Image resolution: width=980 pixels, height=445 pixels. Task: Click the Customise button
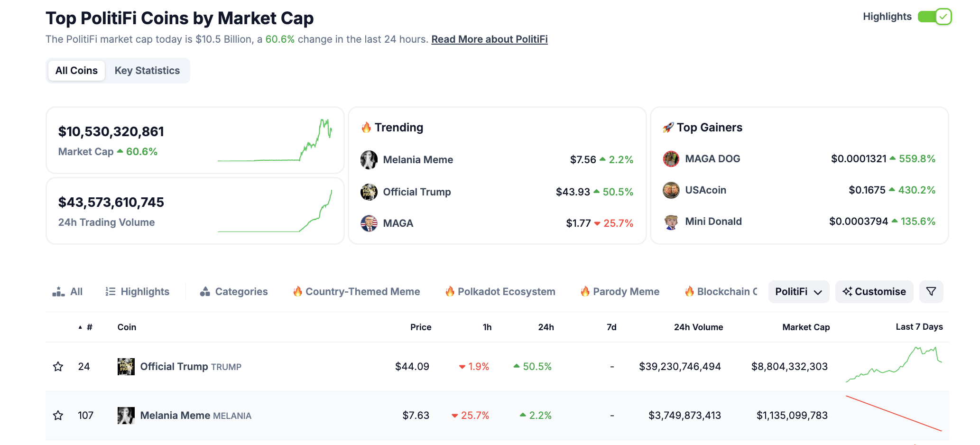[x=874, y=291]
